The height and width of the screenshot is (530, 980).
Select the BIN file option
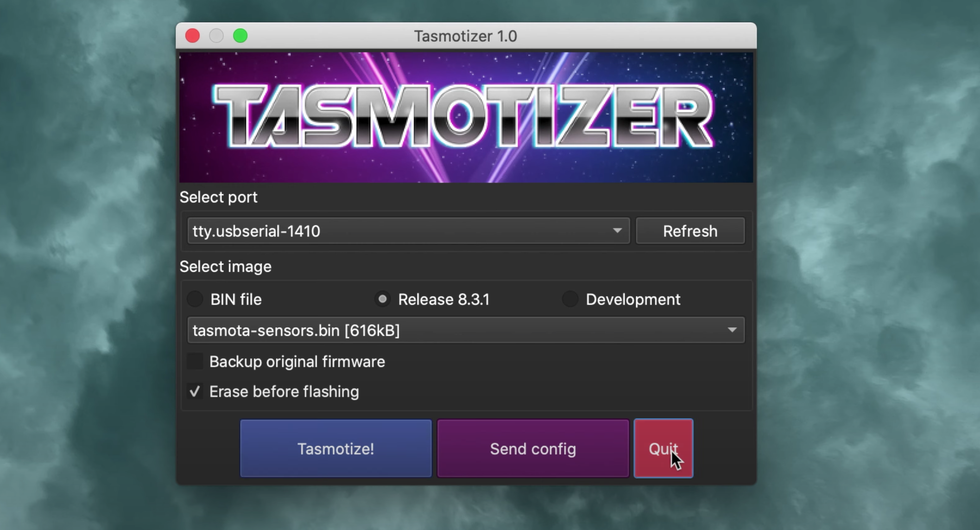[x=195, y=299]
